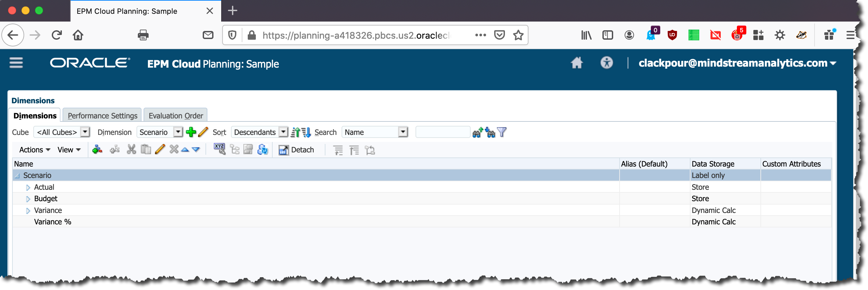Click the binoculars Search Up icon

pos(478,132)
